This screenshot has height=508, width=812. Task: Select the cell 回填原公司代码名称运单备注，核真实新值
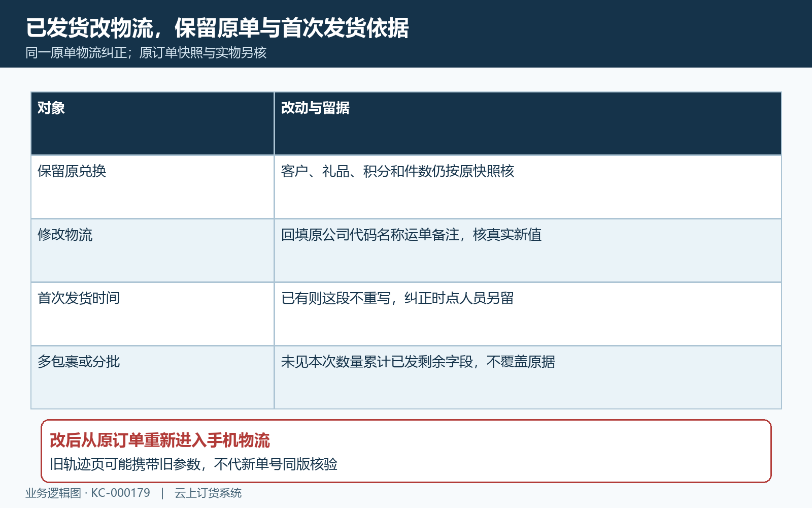tap(528, 250)
